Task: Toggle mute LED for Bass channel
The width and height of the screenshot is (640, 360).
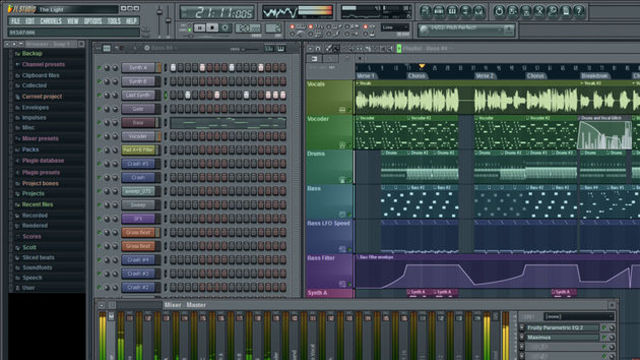Action: click(x=99, y=122)
